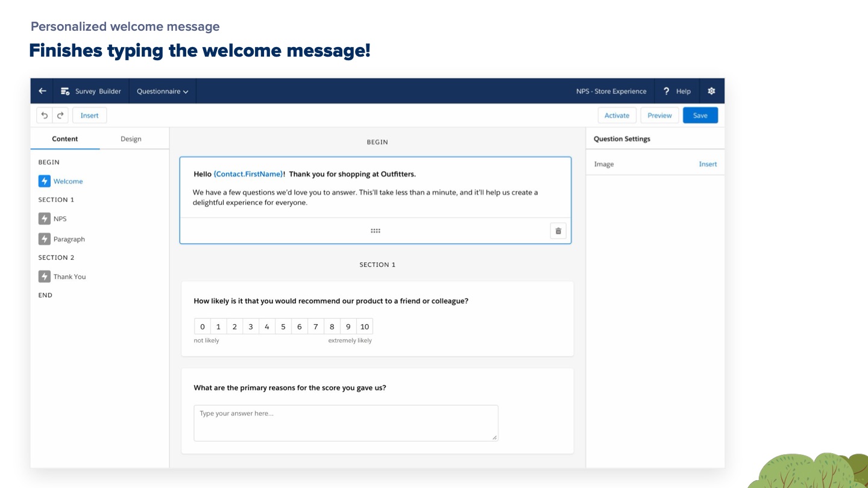Viewport: 868px width, 488px height.
Task: Select rating 4 on NPS scale
Action: coord(267,327)
